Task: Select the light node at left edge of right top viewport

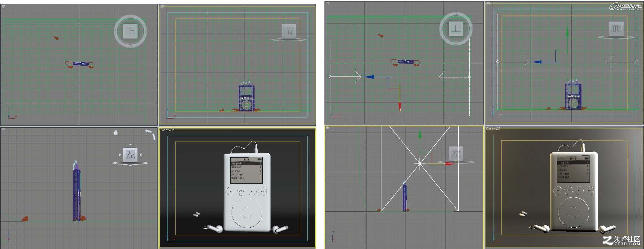Action: pos(330,76)
